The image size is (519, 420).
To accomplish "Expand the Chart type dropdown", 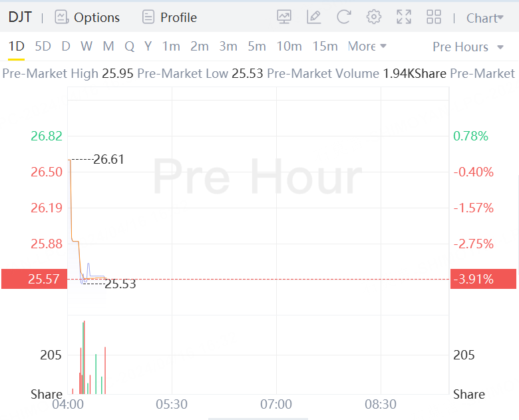I will pos(484,18).
